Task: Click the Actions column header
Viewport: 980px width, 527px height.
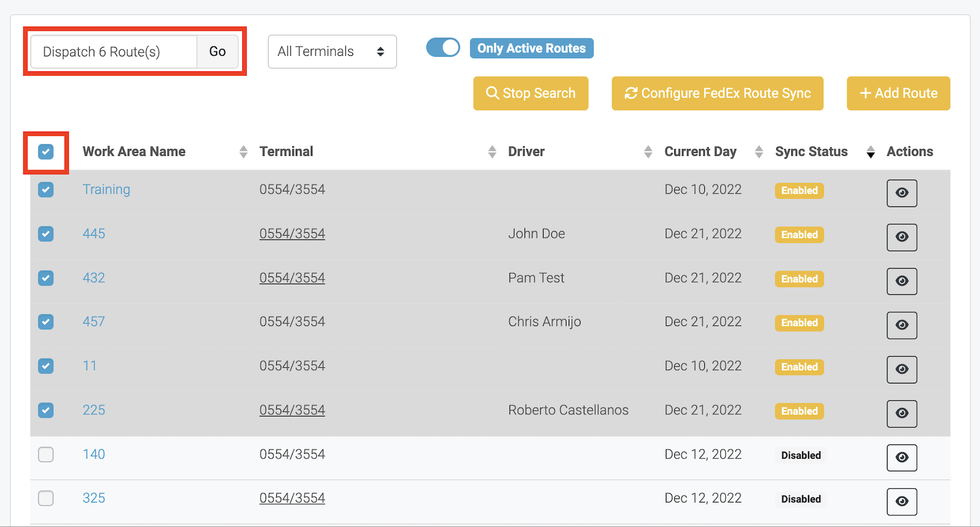Action: point(910,151)
